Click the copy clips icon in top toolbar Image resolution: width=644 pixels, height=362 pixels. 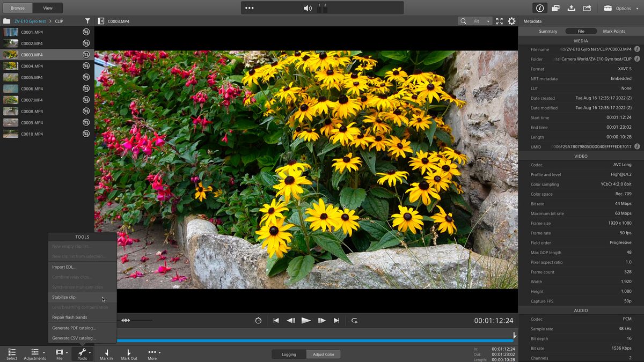(x=556, y=8)
